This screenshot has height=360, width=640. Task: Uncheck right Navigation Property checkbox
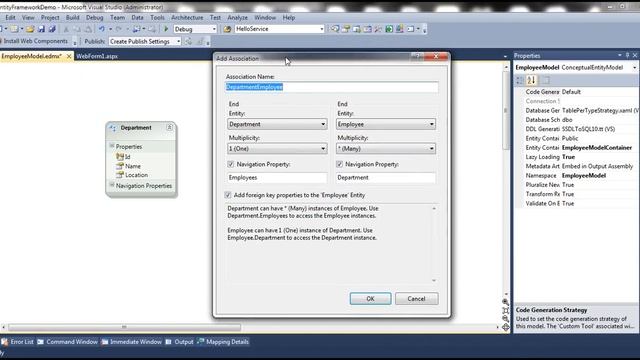339,164
